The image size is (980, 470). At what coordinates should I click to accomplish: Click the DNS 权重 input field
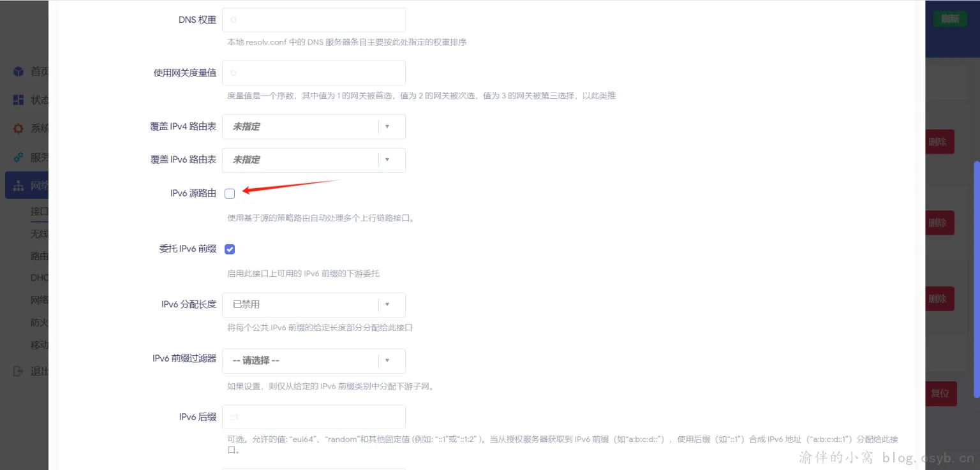314,20
